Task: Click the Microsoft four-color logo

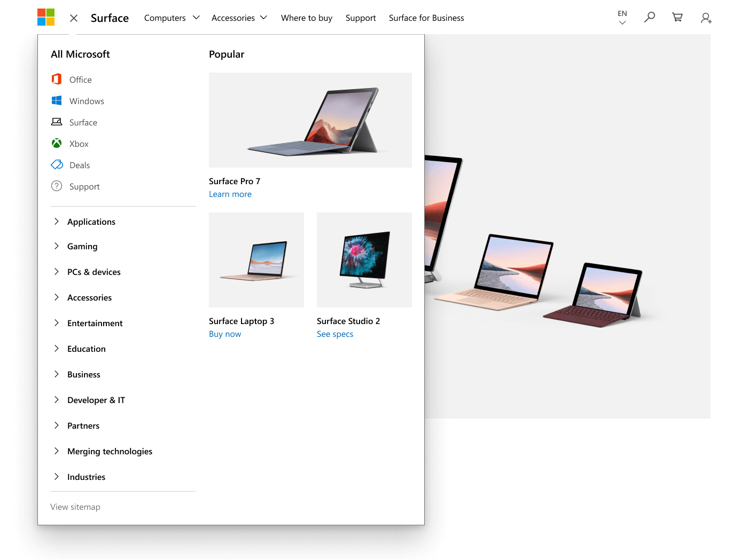Action: (46, 17)
